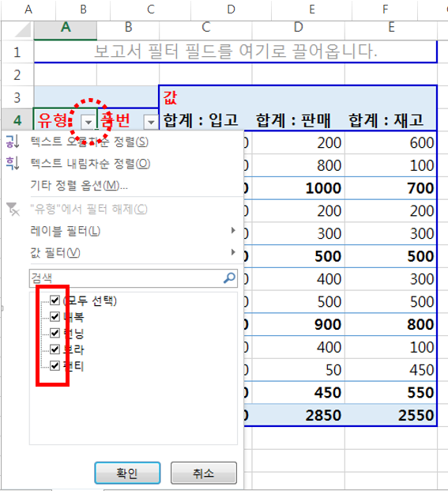Click "유형"에서 필터 해제(C) entry
The width and height of the screenshot is (448, 491).
(88, 209)
